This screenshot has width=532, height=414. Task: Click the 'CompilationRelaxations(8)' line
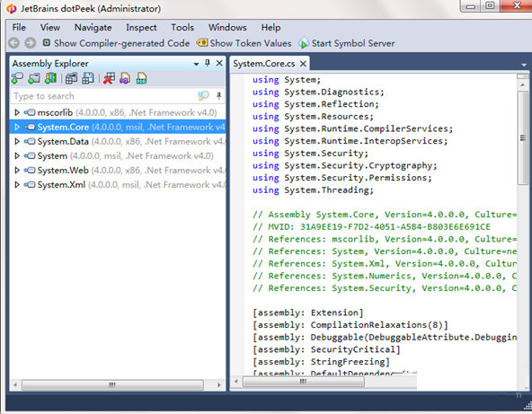coord(350,325)
